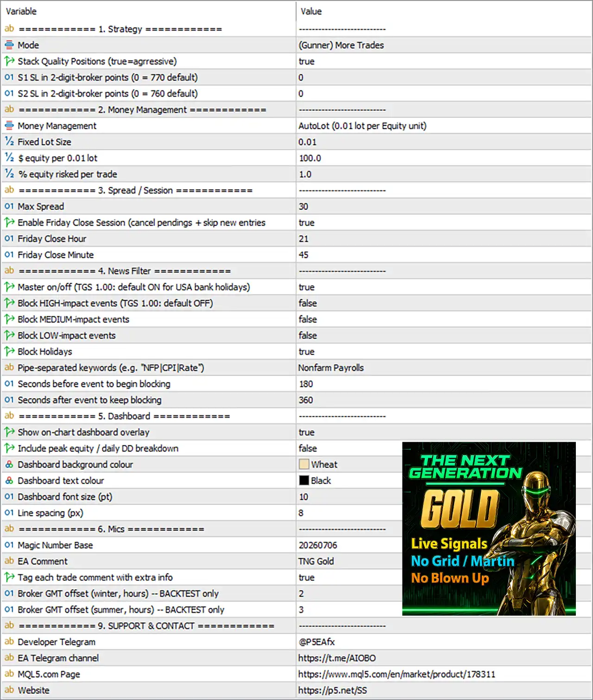Open the Money Management AutoLot value list
Viewport: 593px width, 700px height.
tap(362, 126)
